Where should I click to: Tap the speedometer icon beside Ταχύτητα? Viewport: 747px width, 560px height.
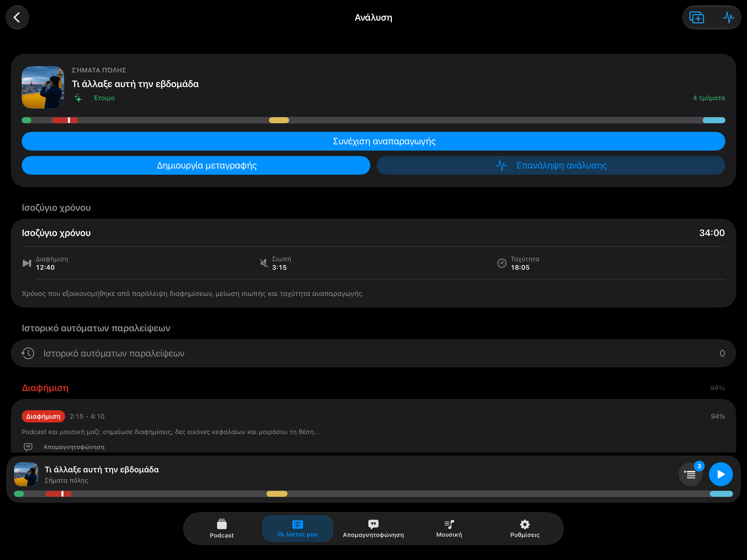(x=502, y=263)
